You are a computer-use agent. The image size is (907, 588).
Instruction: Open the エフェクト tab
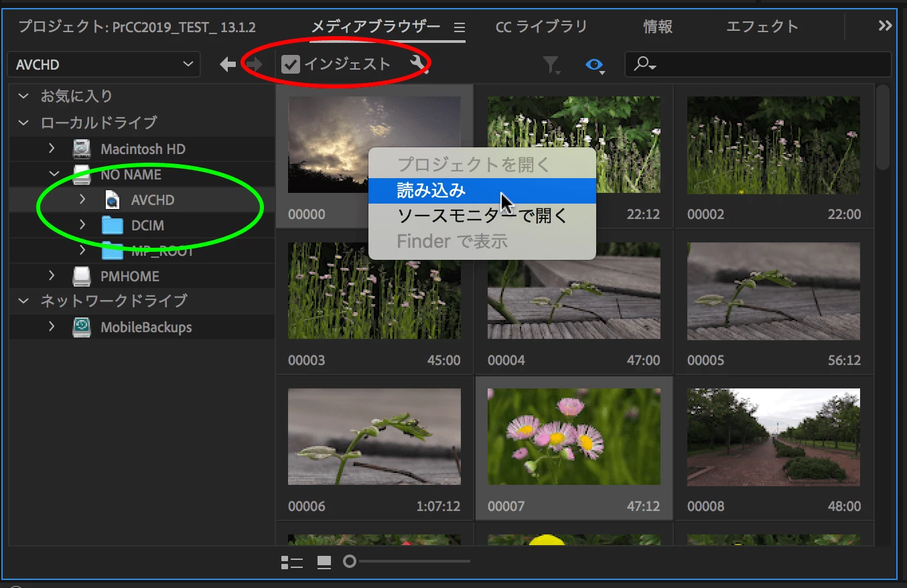click(x=762, y=27)
